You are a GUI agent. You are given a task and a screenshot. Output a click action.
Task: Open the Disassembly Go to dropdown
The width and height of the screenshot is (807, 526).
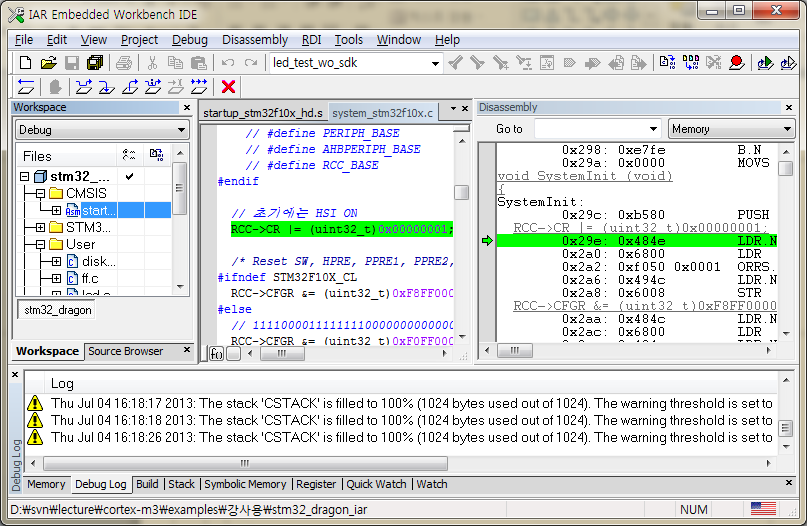point(653,129)
